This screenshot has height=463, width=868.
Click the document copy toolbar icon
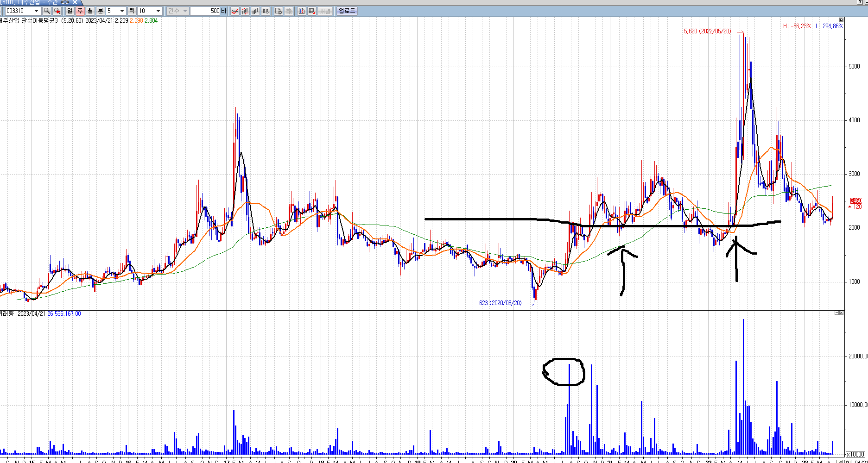[x=279, y=11]
